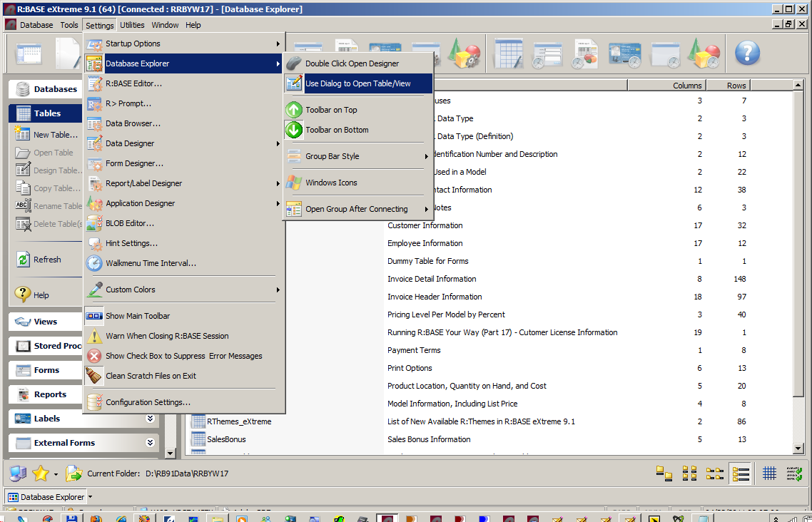Click the favorites star icon in bottom bar
Screen dimensions: 812x522
point(41,473)
